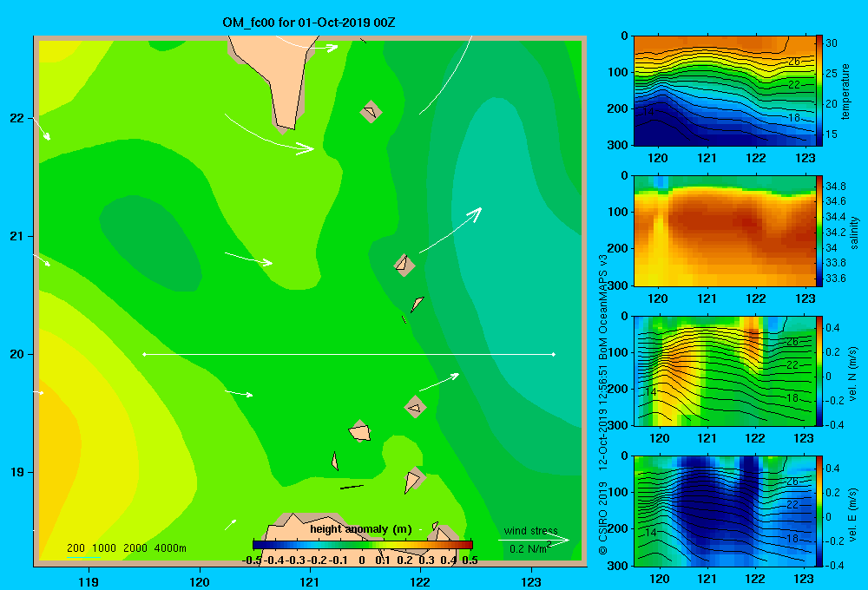The width and height of the screenshot is (868, 590).
Task: Click the long current arrow near 22N 121E
Action: 269,134
